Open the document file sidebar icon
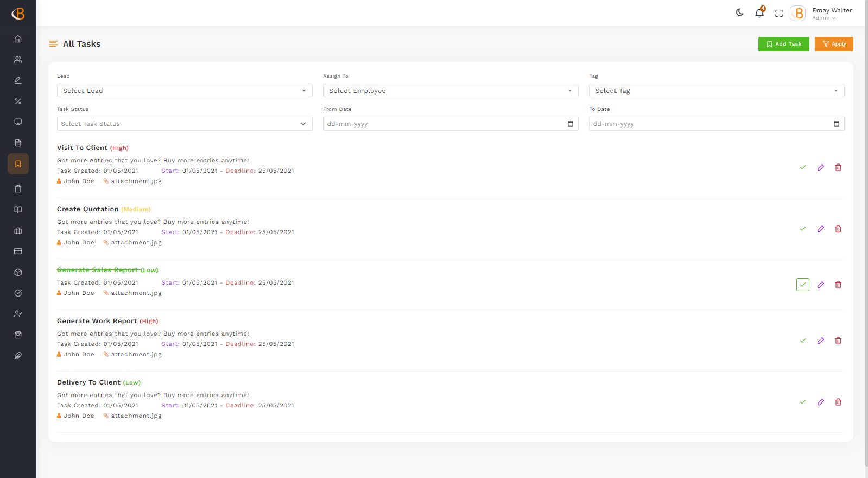Screen dimensions: 868x478 18,143
